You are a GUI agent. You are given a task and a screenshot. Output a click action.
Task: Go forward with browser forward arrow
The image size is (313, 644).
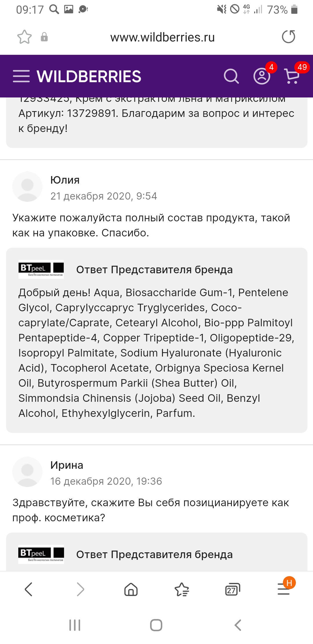pyautogui.click(x=80, y=589)
